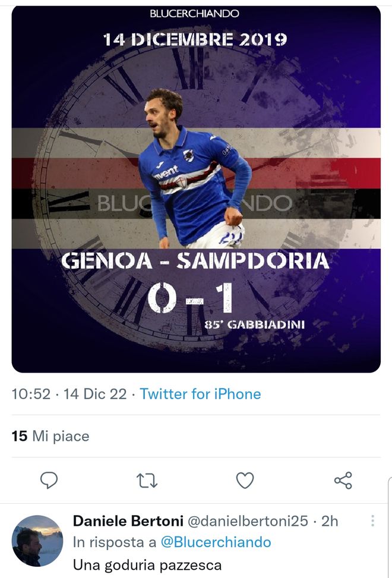The height and width of the screenshot is (578, 392).
Task: Open the reply via its '2h' timestamp
Action: (329, 522)
